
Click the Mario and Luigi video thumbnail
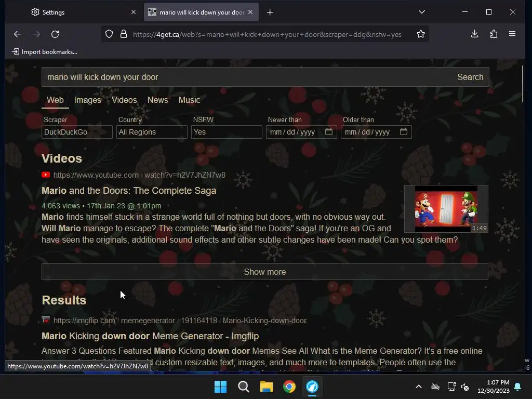pos(446,209)
